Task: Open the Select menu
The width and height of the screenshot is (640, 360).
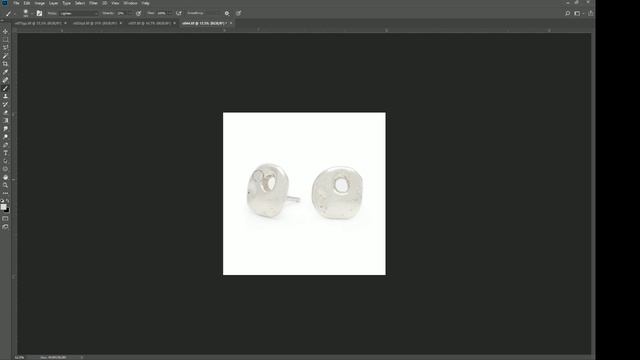Action: click(80, 3)
